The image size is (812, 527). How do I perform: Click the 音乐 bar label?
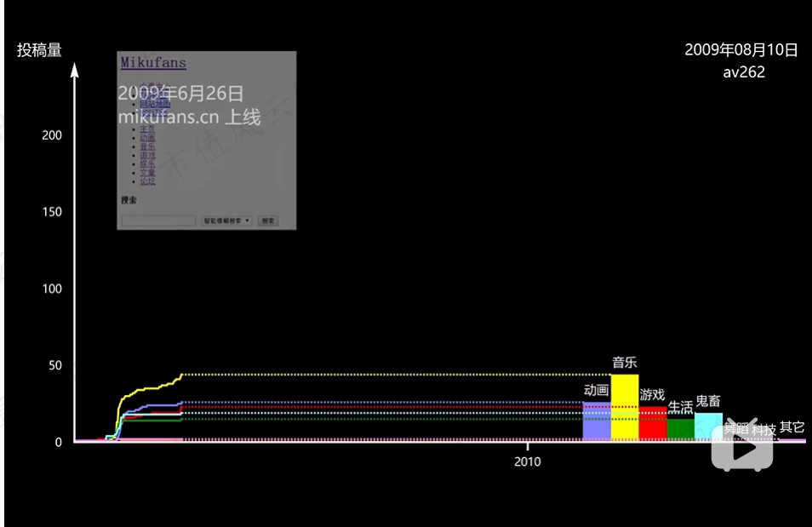(625, 362)
